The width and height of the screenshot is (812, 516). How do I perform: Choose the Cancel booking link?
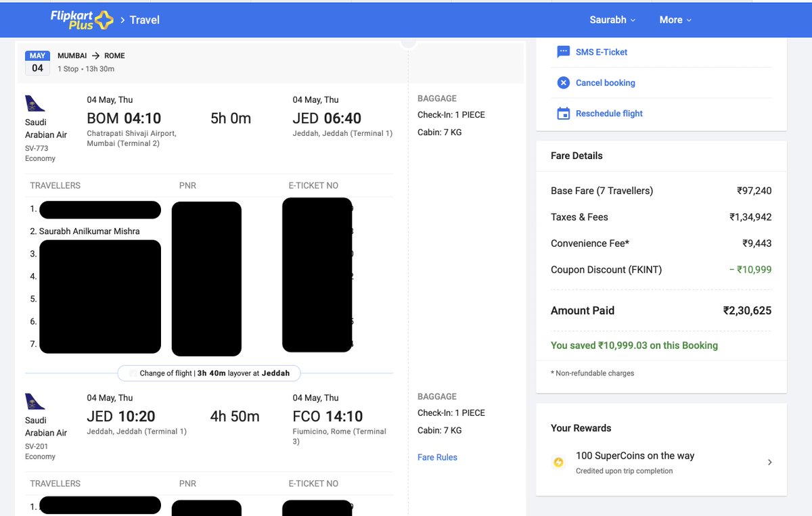605,83
